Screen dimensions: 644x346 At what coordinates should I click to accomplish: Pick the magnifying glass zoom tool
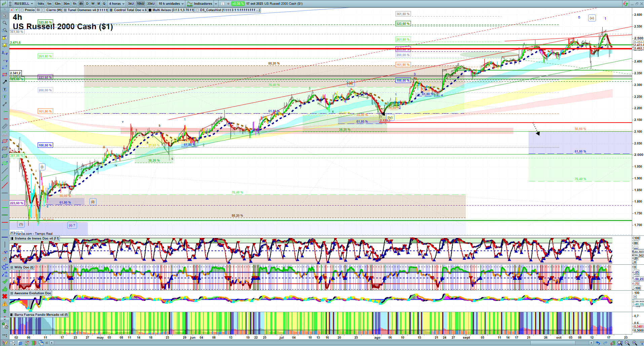tap(4, 23)
